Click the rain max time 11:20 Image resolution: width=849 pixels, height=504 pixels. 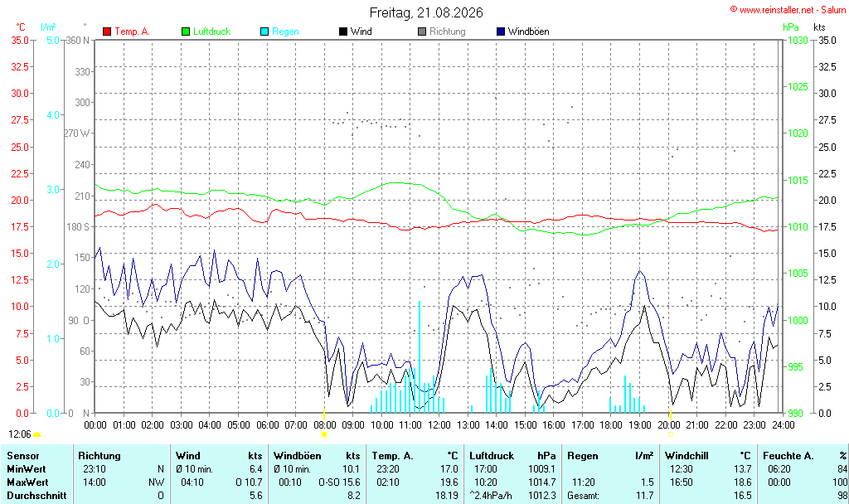(x=584, y=482)
